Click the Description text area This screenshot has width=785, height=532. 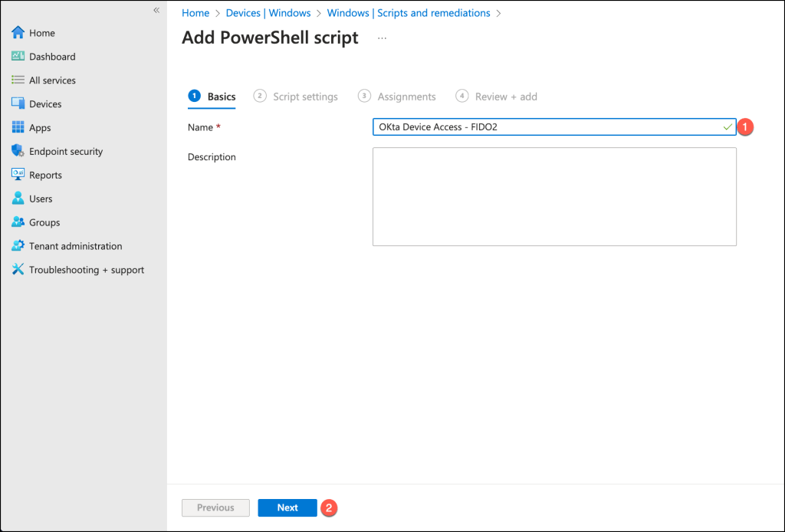[x=554, y=197]
